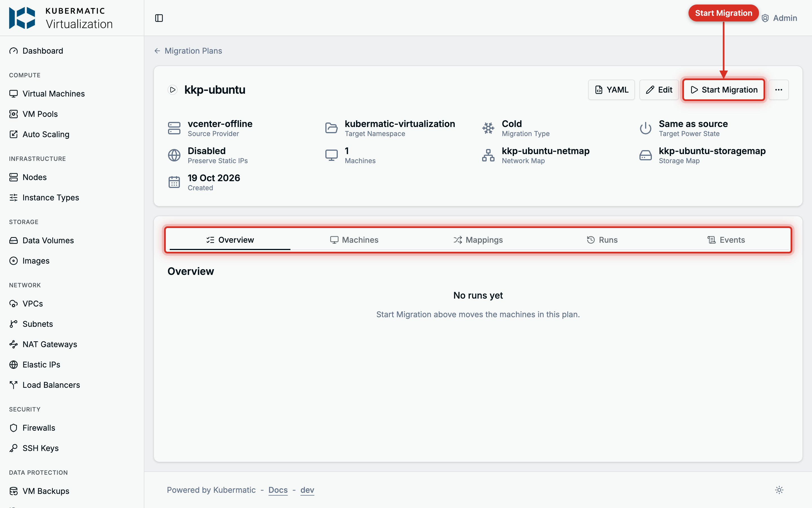Navigate to VPCs
812x508 pixels.
tap(26, 304)
